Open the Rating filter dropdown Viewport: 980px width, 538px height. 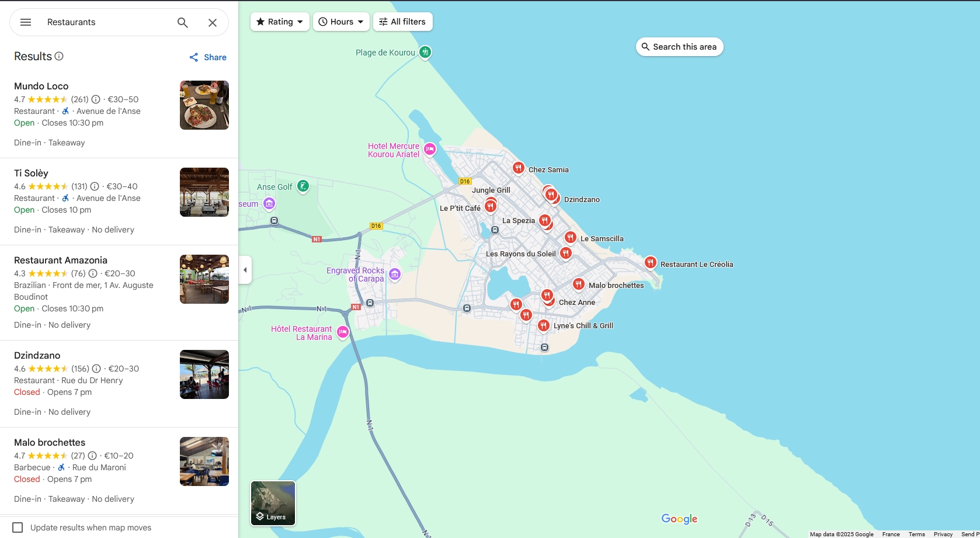[x=279, y=22]
